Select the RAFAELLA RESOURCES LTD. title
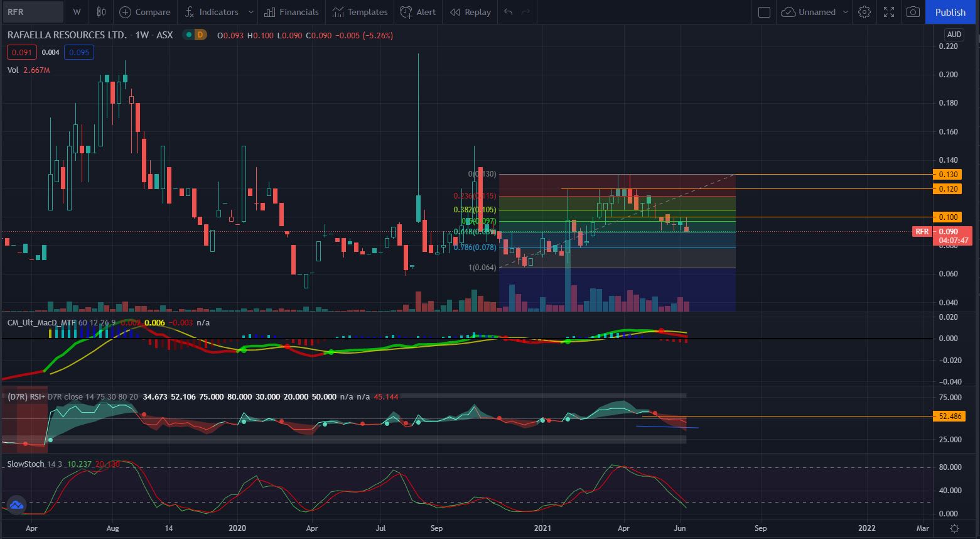Viewport: 980px width, 539px height. 67,35
